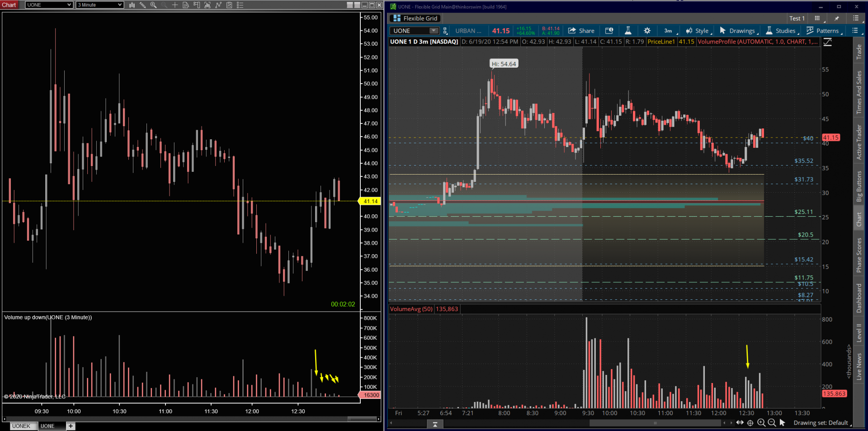The height and width of the screenshot is (431, 868).
Task: Open the grid layout selector icon
Action: pos(818,18)
